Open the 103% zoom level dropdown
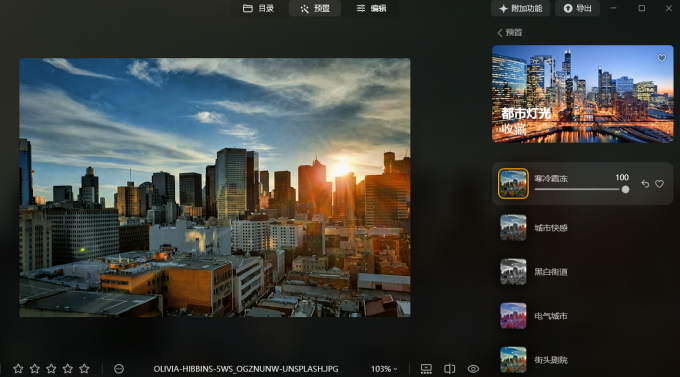680x377 pixels. click(384, 369)
